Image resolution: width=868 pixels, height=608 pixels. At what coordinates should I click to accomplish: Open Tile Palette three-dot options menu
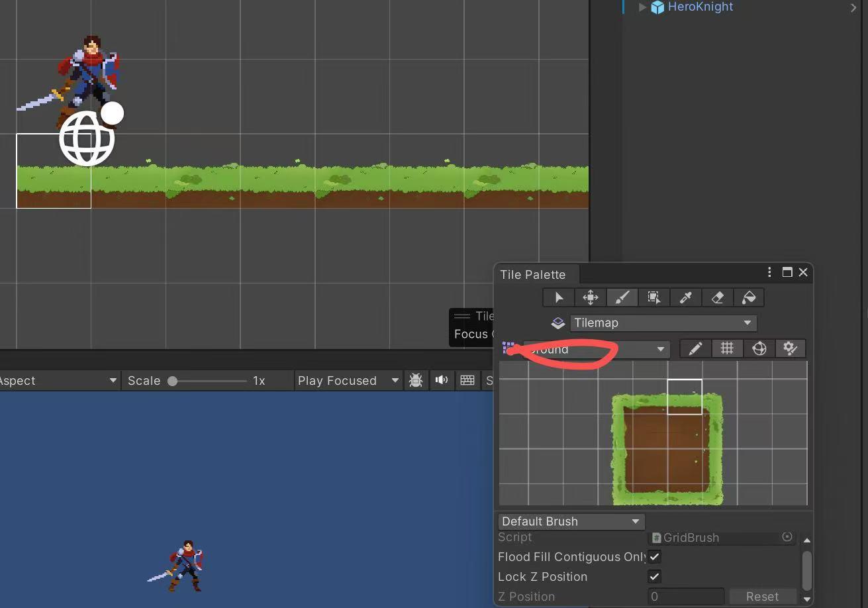(769, 272)
